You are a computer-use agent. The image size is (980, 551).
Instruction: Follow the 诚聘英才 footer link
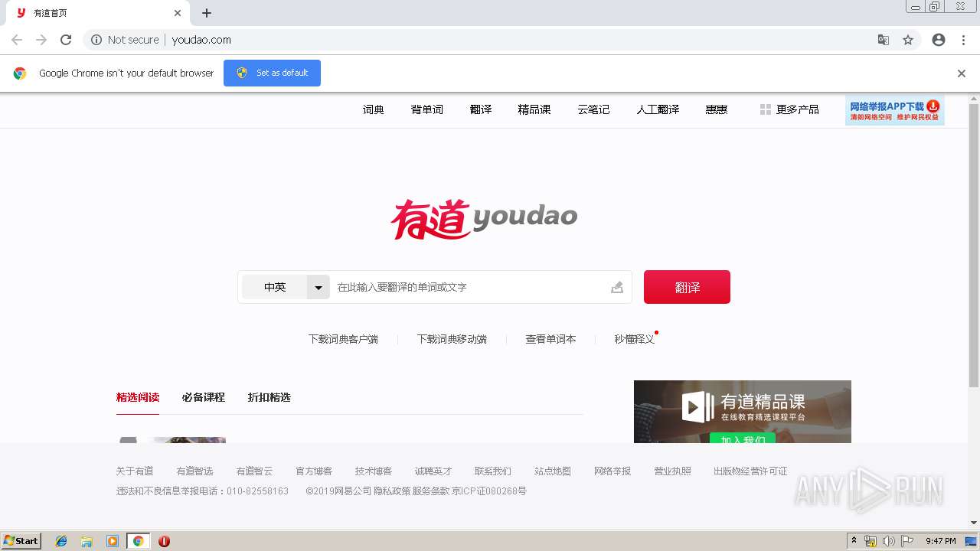[433, 471]
